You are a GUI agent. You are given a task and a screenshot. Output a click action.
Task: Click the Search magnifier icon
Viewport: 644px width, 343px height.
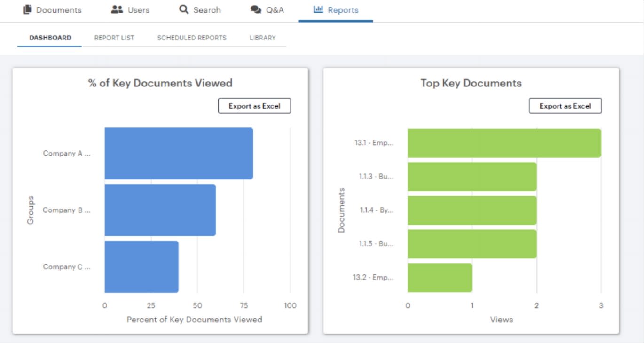pos(184,9)
